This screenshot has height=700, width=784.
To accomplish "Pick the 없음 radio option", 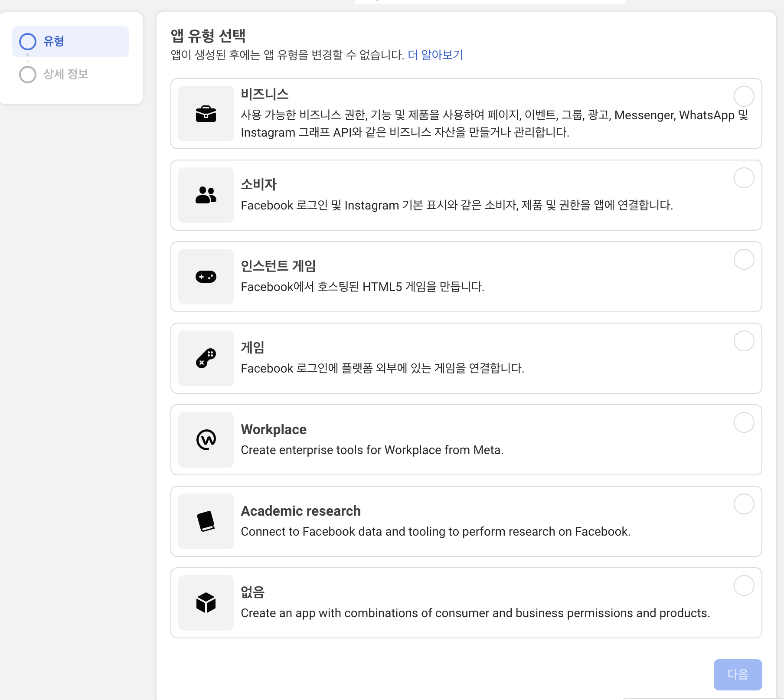I will [x=744, y=586].
